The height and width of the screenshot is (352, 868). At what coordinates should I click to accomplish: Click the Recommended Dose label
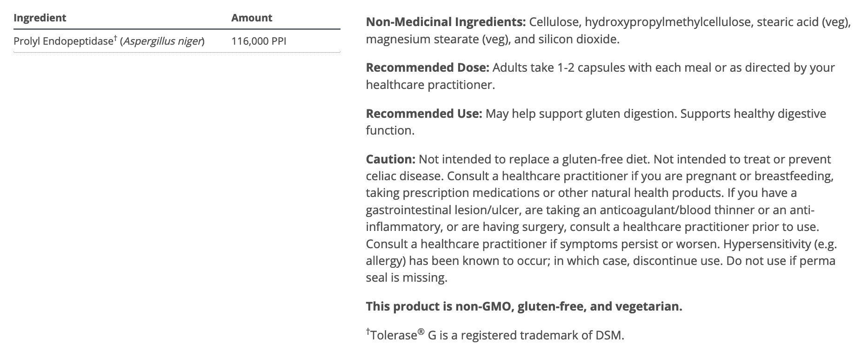[427, 68]
